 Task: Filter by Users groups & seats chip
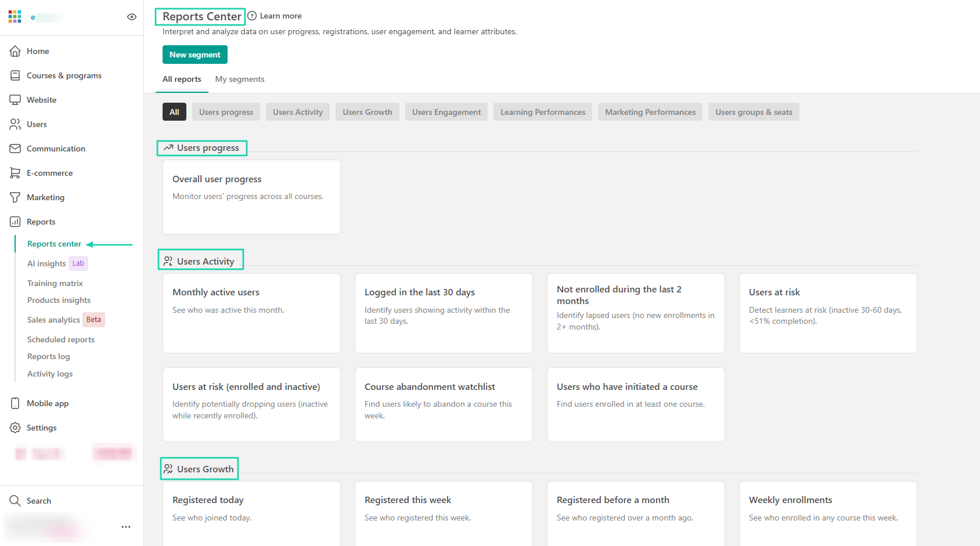click(754, 112)
